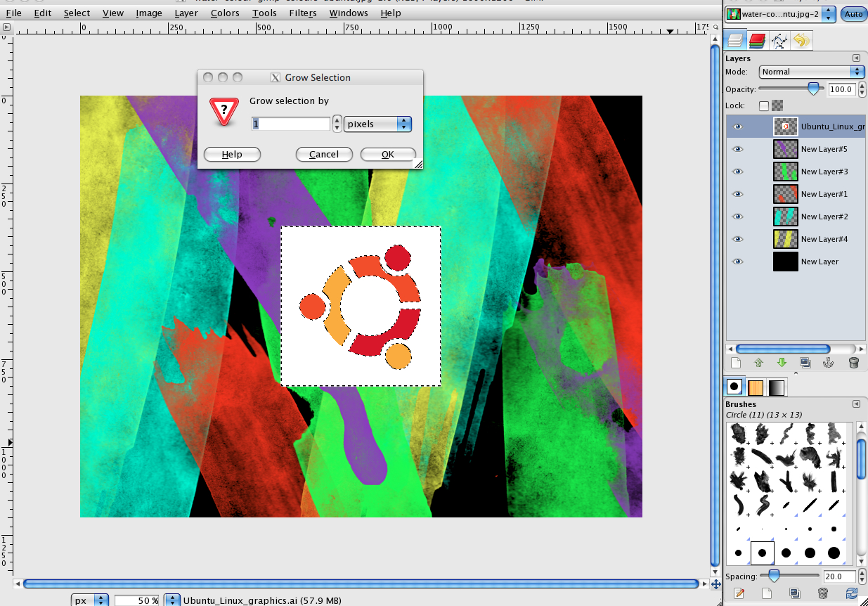Open the File menu
This screenshot has height=606, width=868.
pos(13,13)
